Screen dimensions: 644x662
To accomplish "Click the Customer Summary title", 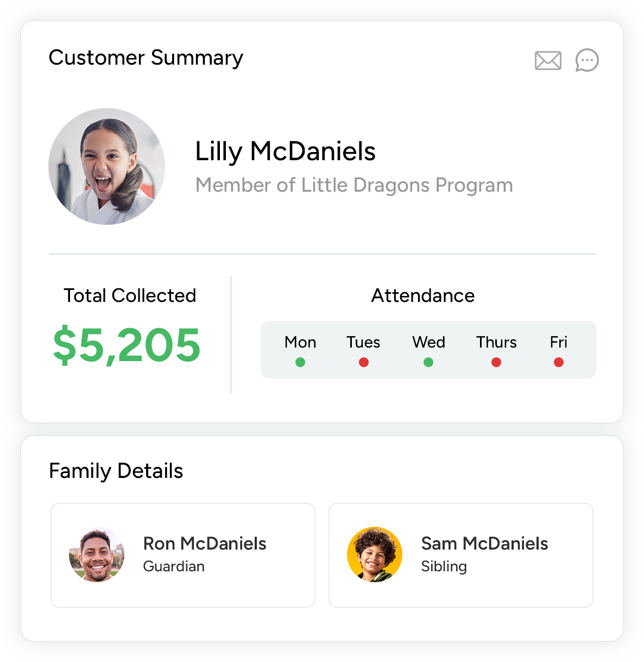I will (146, 58).
